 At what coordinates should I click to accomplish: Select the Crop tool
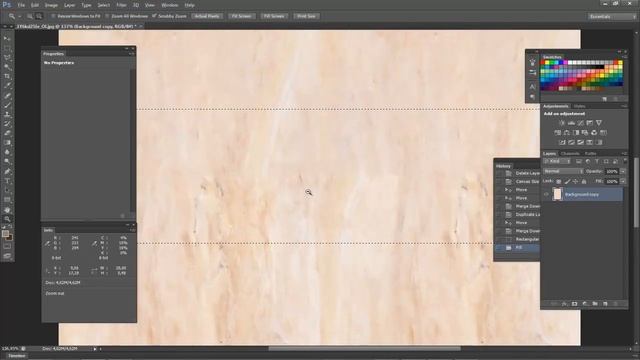[x=7, y=76]
